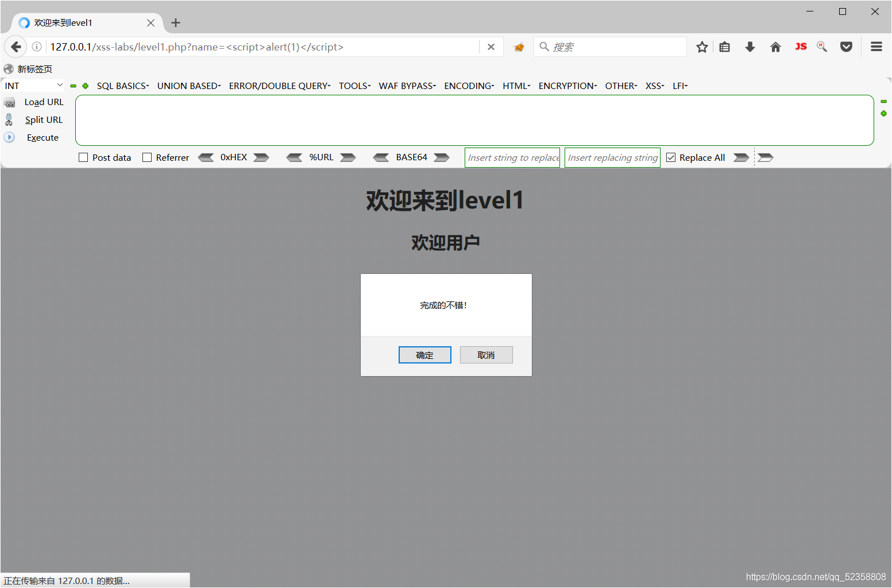The height and width of the screenshot is (588, 892).
Task: Confirm the dialog with 确定
Action: [425, 355]
